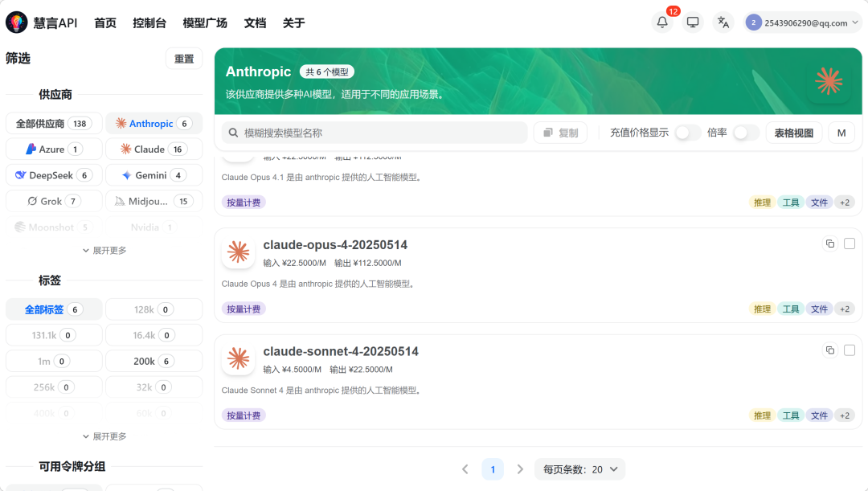Open the language switcher icon
Screen dimensions: 868x491
click(x=723, y=23)
